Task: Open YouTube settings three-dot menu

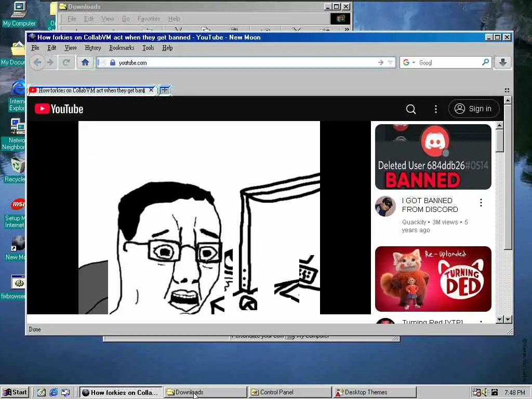Action: (x=436, y=109)
